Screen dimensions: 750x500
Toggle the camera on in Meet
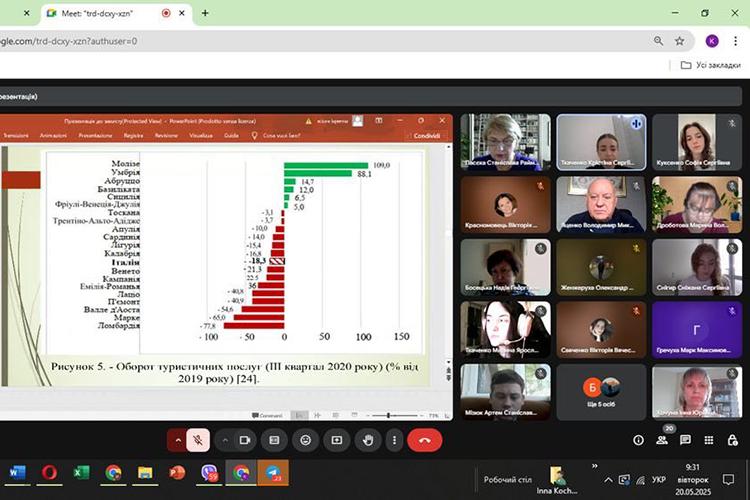tap(246, 439)
